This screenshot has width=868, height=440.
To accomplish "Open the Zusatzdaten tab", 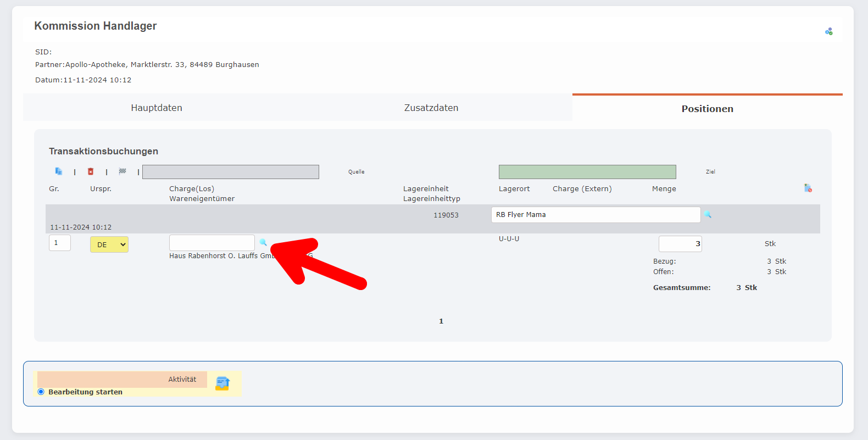I will pyautogui.click(x=431, y=108).
